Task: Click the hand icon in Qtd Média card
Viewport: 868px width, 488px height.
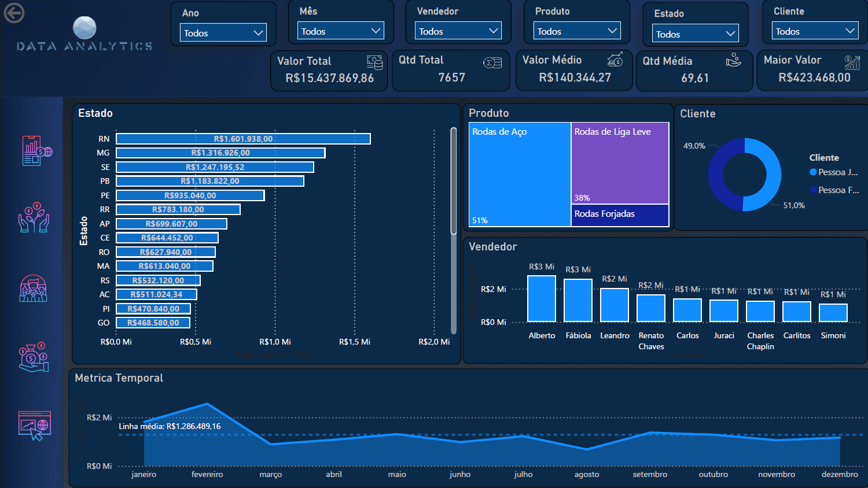Action: [733, 60]
